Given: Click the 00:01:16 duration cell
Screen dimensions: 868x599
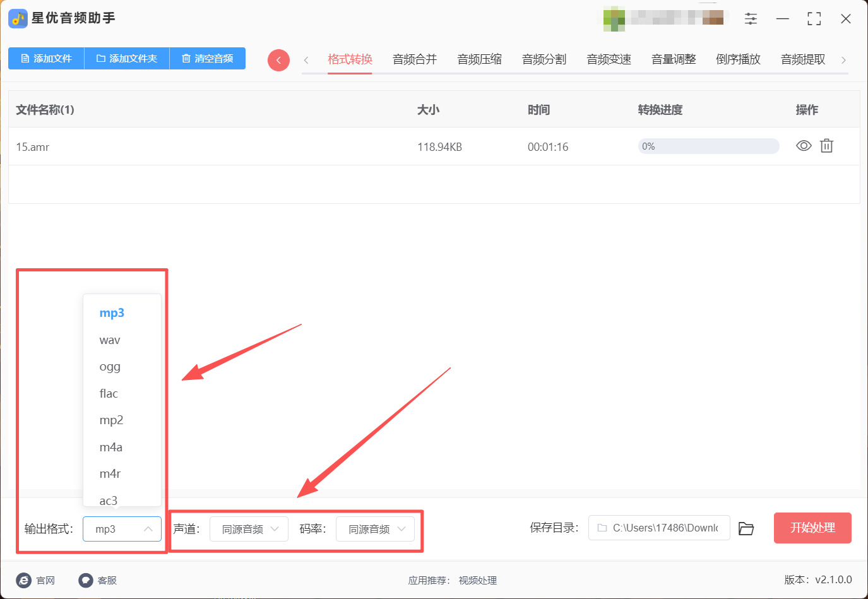Looking at the screenshot, I should point(548,147).
